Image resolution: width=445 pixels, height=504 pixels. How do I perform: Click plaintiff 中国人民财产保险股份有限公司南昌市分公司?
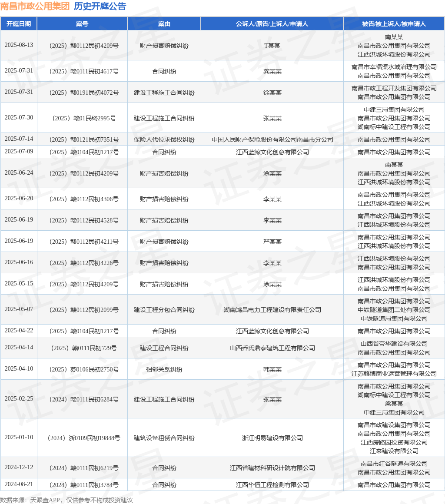pos(272,139)
